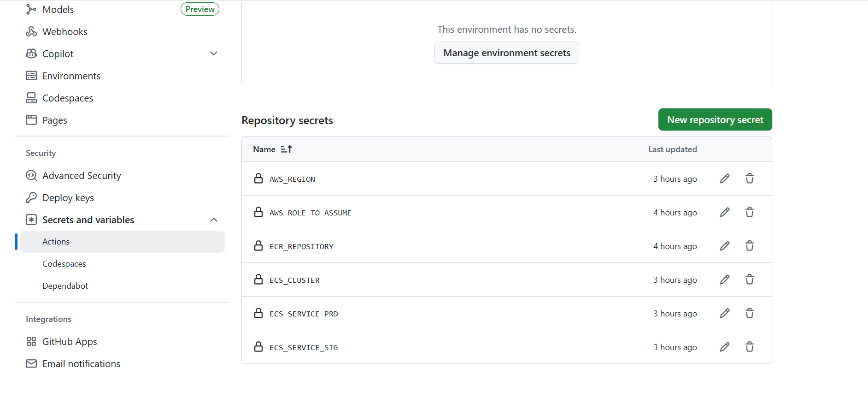Edit the ECS_SERVICE_STG secret
The image size is (868, 399).
(725, 347)
